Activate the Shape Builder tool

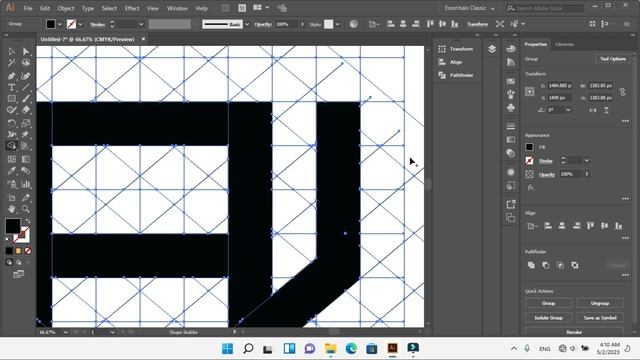(x=11, y=146)
